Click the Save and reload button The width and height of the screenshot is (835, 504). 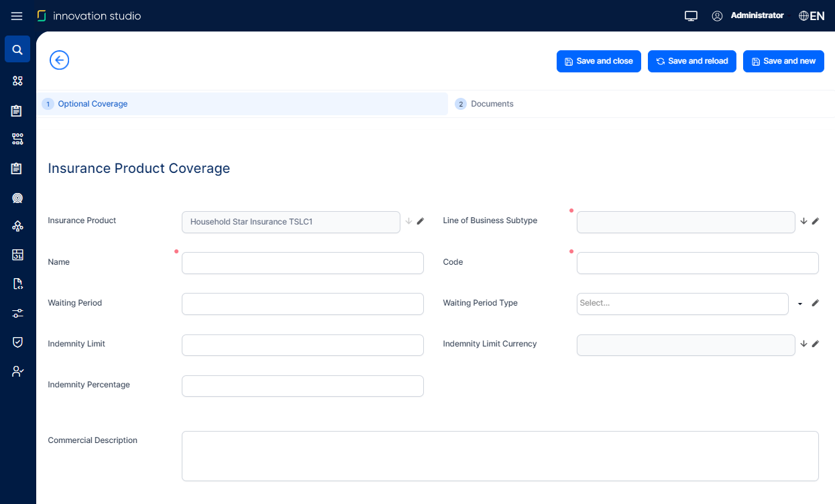(691, 61)
